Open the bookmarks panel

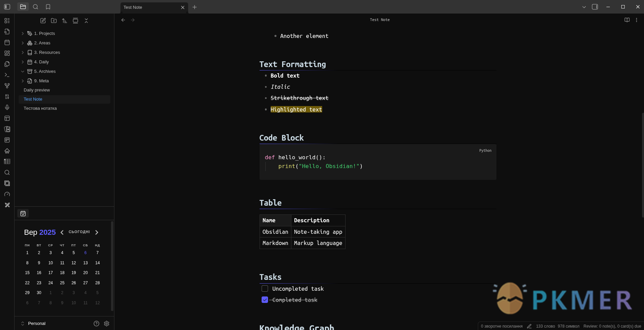[x=48, y=7]
